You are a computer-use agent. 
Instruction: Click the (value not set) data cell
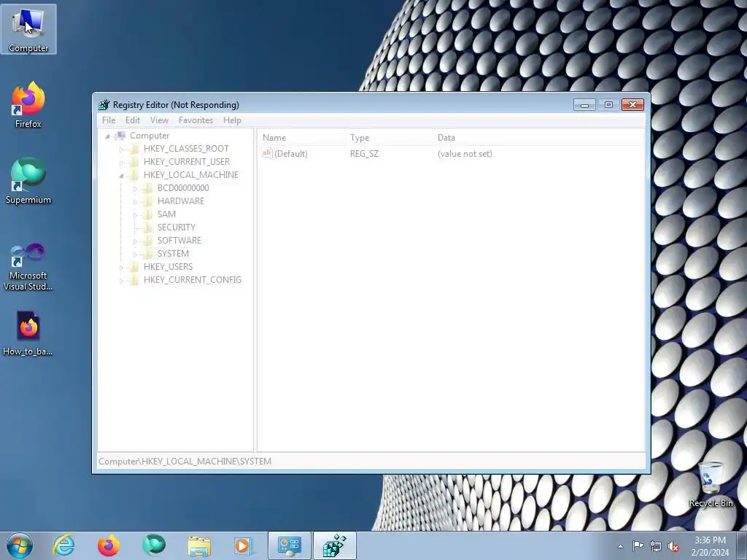point(465,154)
